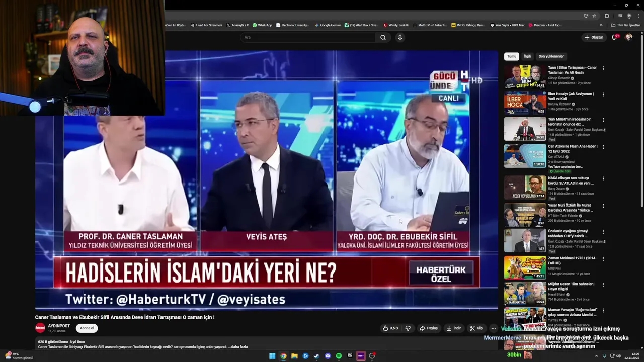Image resolution: width=644 pixels, height=362 pixels.
Task: Open the Anasayfa / X bookmark
Action: [237, 25]
